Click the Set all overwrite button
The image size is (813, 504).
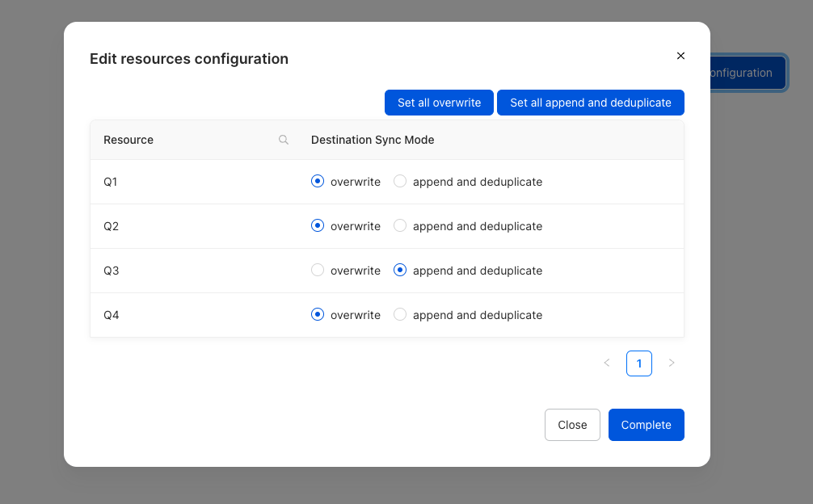[x=439, y=103]
